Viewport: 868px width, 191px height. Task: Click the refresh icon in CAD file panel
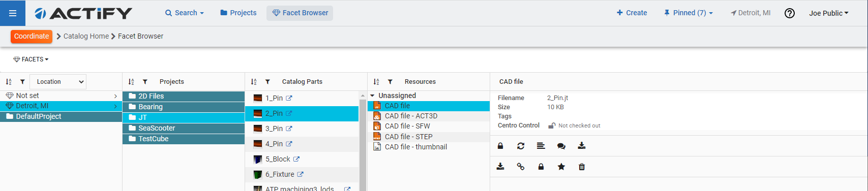coord(521,146)
